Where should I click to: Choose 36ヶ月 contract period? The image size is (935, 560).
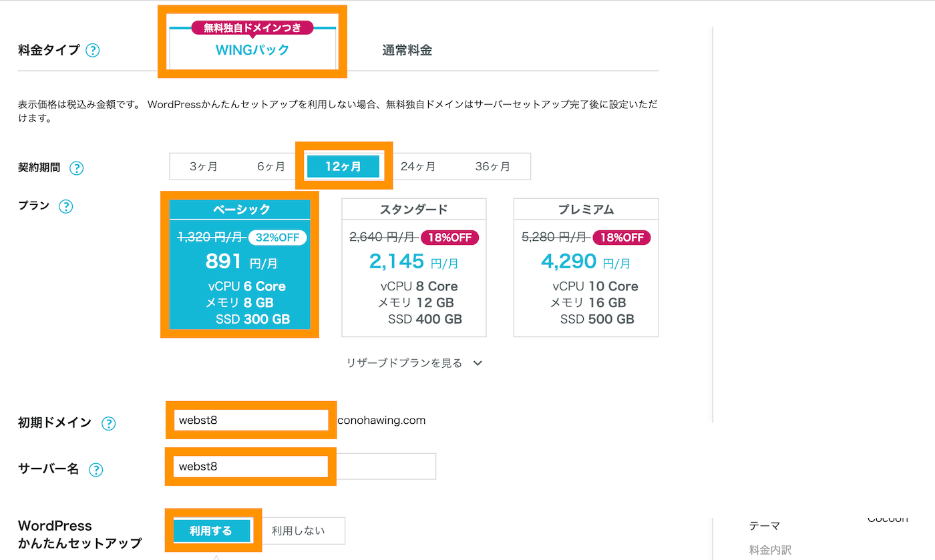[x=493, y=167]
